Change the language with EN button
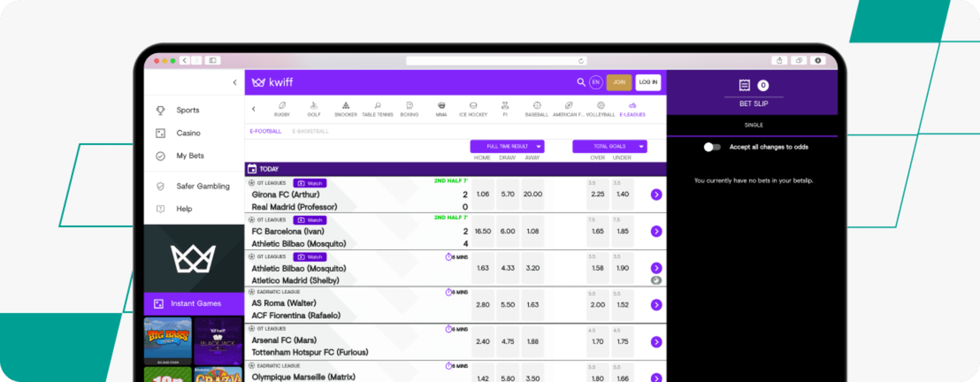Image resolution: width=980 pixels, height=382 pixels. [596, 82]
